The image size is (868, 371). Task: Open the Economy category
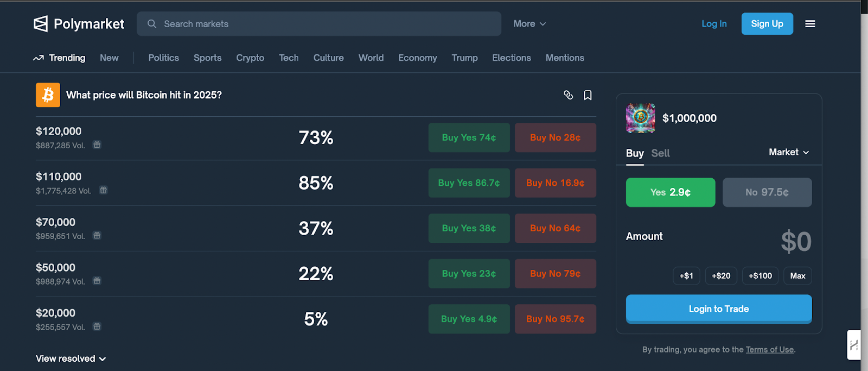(418, 58)
